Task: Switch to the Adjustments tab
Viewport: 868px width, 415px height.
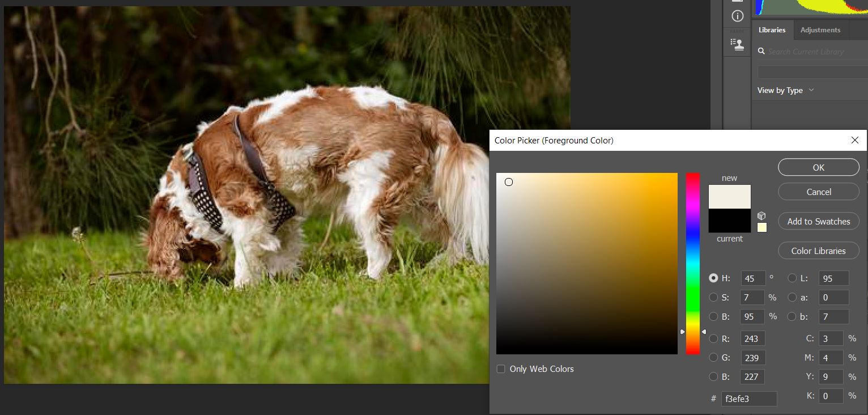Action: pos(820,30)
